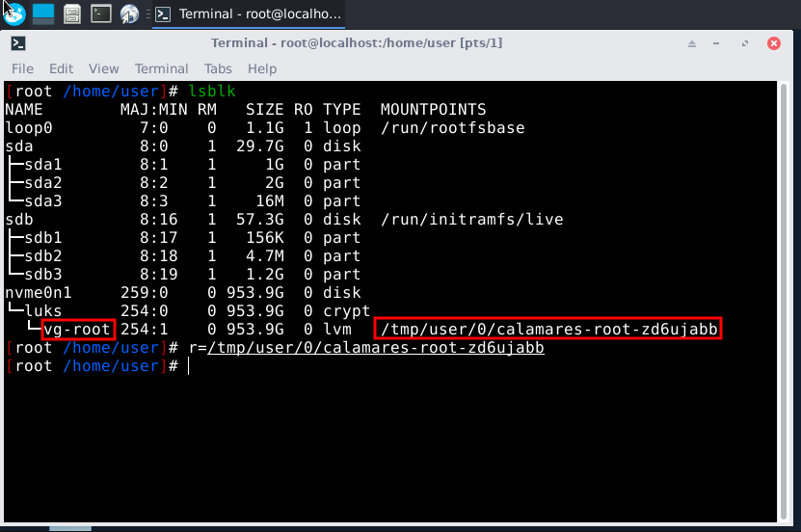Image resolution: width=801 pixels, height=532 pixels.
Task: Open the Help menu
Action: pos(262,68)
